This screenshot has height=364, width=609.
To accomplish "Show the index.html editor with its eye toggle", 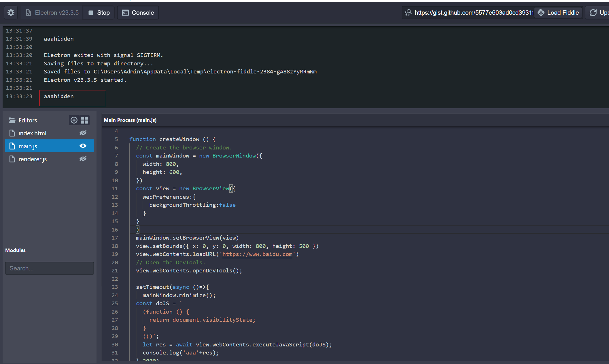I will [x=83, y=133].
